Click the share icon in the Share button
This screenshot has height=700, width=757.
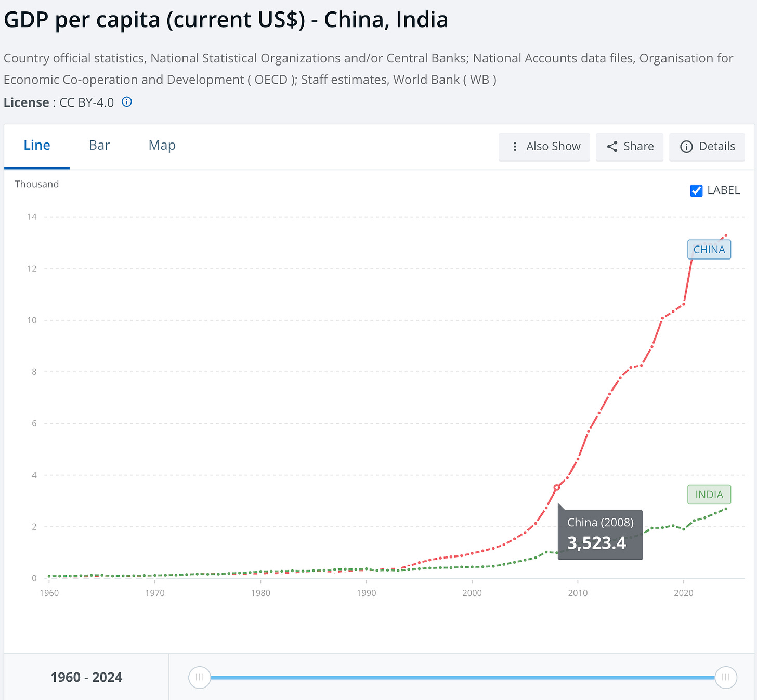click(x=612, y=147)
